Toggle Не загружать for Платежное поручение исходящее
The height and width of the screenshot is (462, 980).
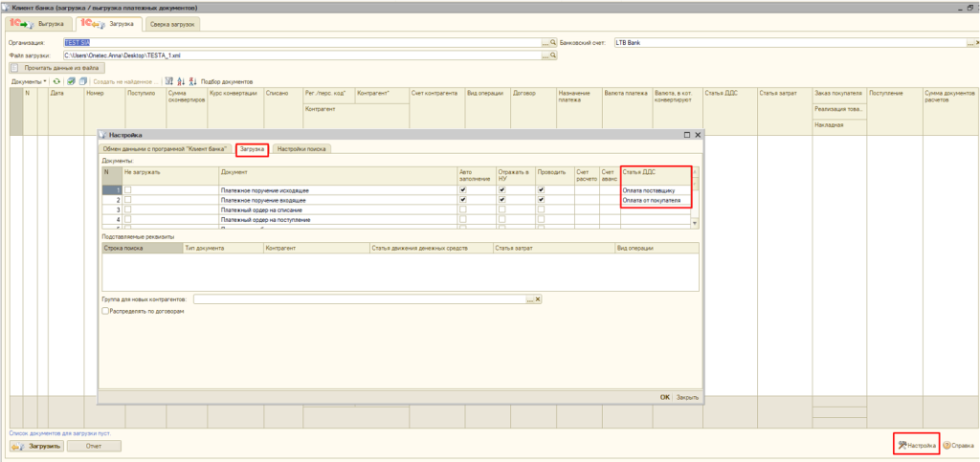pyautogui.click(x=128, y=190)
